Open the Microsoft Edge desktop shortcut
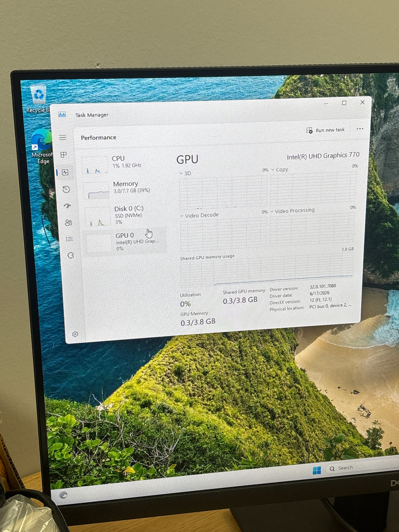This screenshot has height=532, width=399. 42,146
